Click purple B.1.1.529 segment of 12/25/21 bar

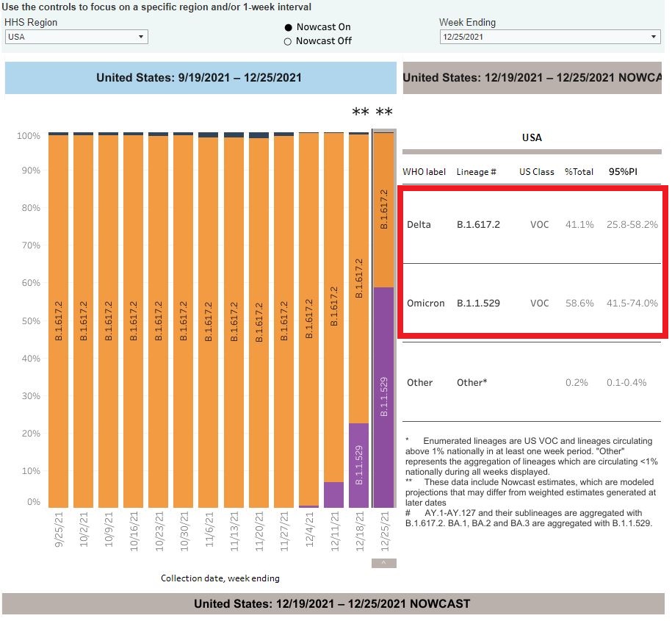[x=383, y=397]
